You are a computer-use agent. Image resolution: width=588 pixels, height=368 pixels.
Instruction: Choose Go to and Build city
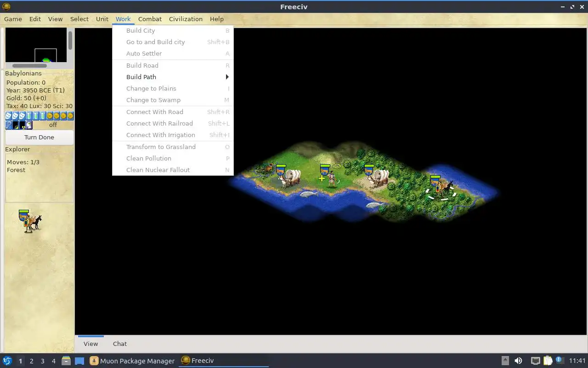click(173, 42)
